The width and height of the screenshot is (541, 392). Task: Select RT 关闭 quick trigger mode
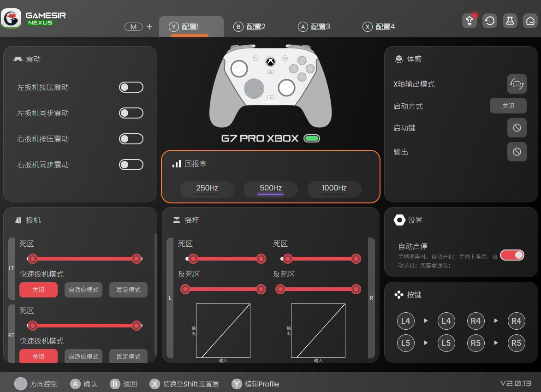click(x=38, y=356)
